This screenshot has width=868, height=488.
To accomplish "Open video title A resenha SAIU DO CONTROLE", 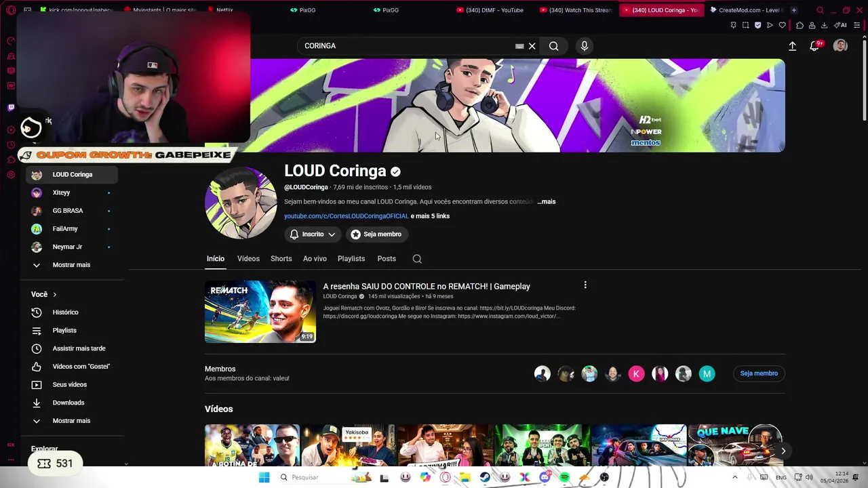I will coord(427,287).
